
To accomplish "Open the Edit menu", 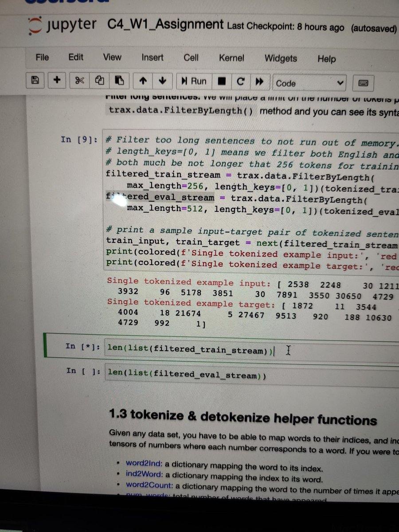I will pyautogui.click(x=76, y=57).
